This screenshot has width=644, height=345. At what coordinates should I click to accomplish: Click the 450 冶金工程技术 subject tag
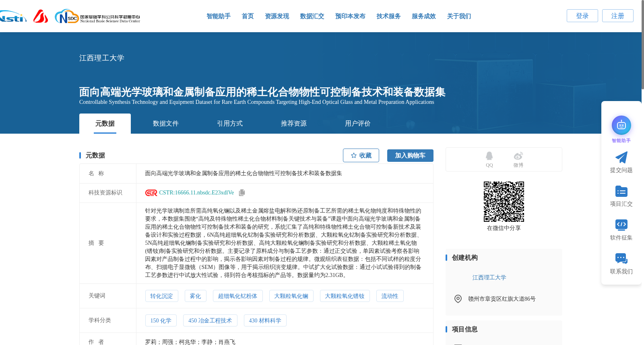pyautogui.click(x=210, y=320)
